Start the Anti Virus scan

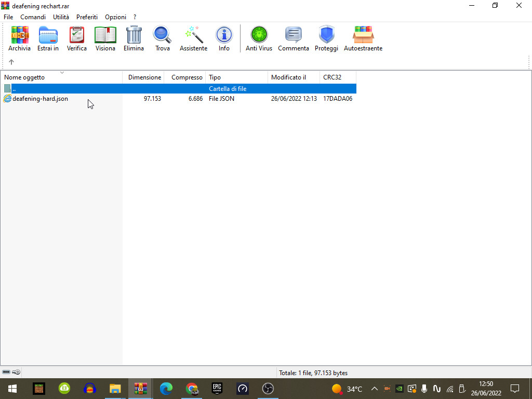point(259,38)
